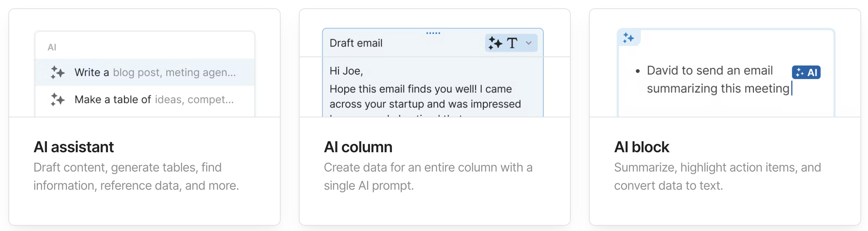Click the 'AI assistant' heading link

coord(74,147)
